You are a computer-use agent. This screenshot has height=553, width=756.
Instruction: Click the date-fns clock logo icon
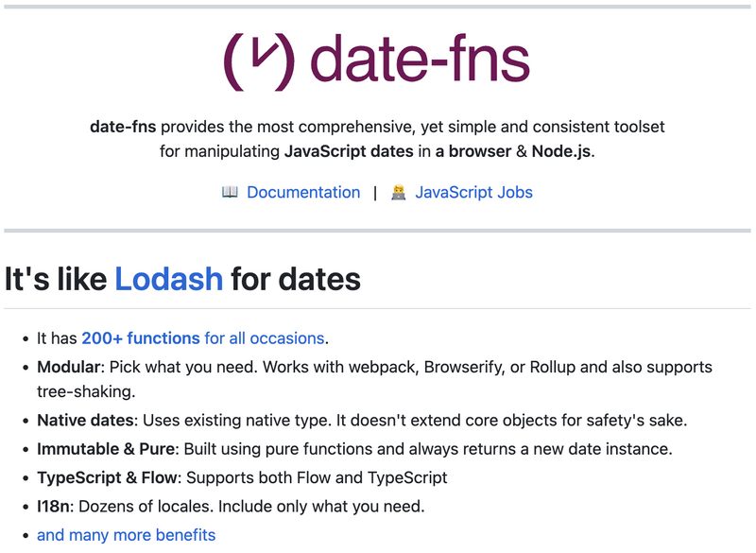(x=258, y=60)
